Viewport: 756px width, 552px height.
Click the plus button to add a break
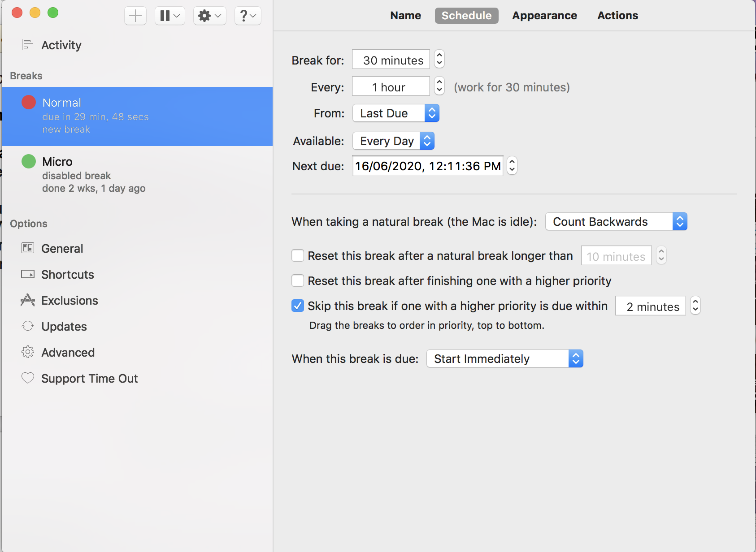pyautogui.click(x=135, y=16)
